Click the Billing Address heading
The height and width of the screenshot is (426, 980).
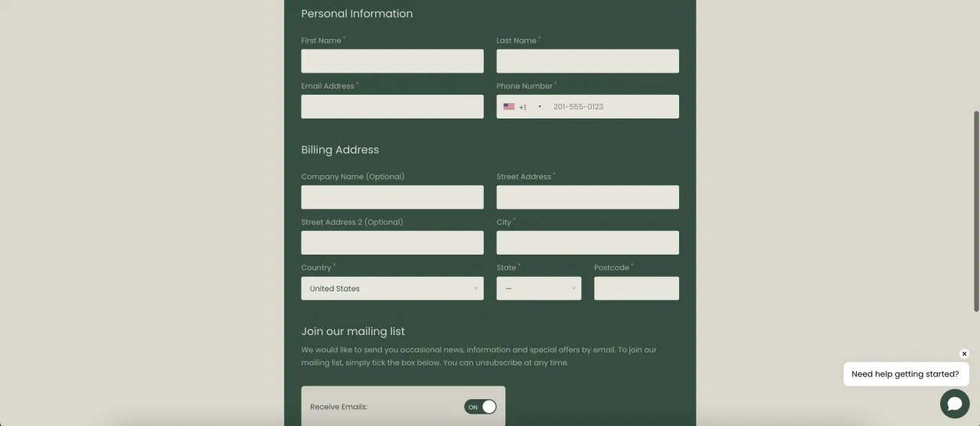340,150
